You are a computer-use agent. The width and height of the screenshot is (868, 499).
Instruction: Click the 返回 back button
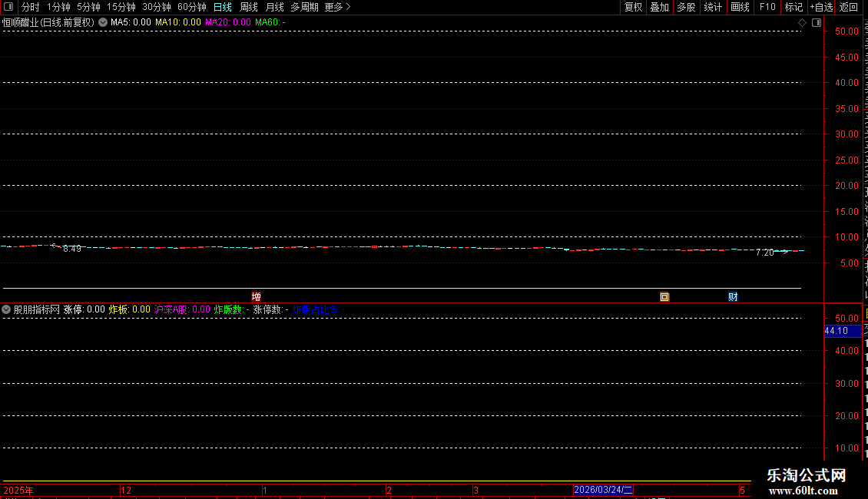click(x=849, y=7)
